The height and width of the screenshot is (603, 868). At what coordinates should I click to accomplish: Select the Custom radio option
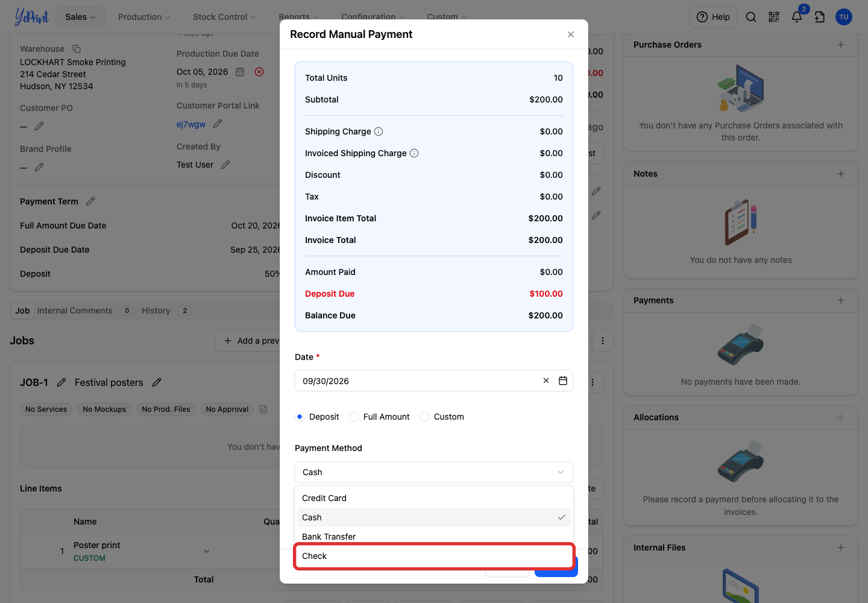[424, 417]
